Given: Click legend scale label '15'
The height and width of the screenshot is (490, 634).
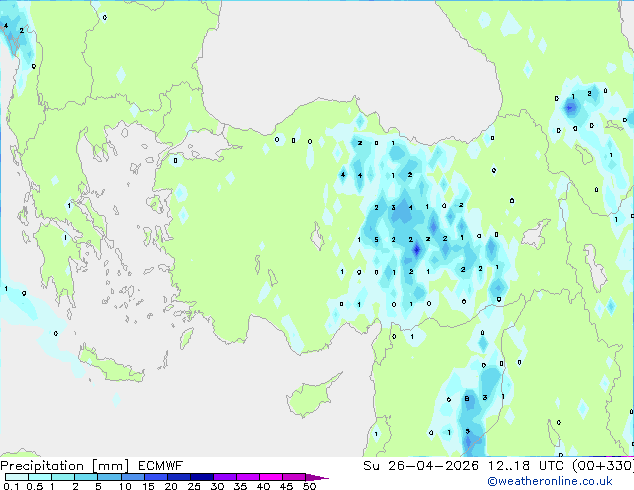Looking at the screenshot, I should (148, 486).
